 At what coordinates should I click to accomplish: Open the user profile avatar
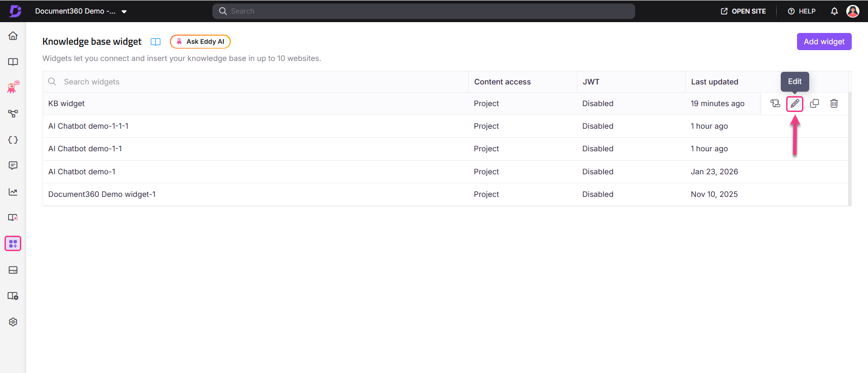853,11
